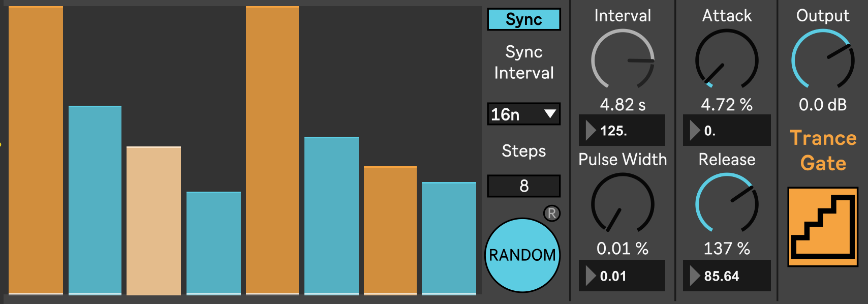Click the first tall orange step bar
868x304 pixels.
[36, 153]
